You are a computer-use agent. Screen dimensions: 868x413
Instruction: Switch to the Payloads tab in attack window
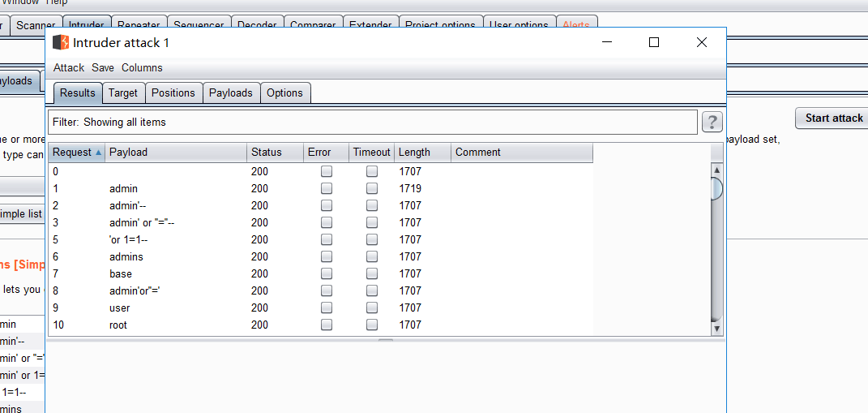click(231, 92)
